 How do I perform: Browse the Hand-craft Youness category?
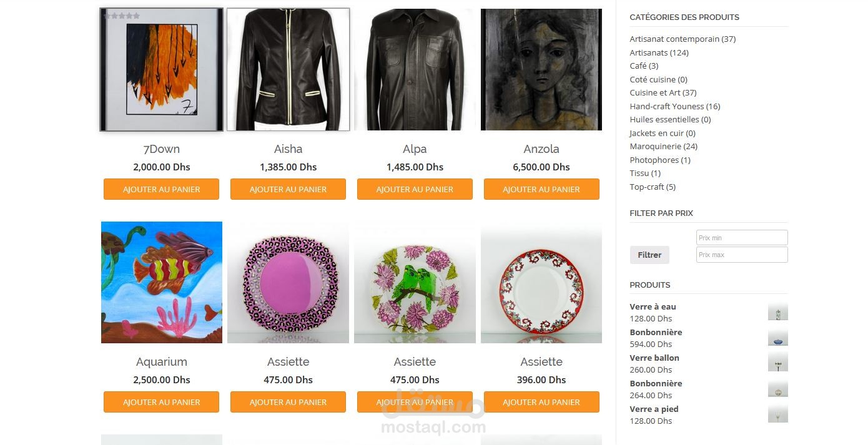coord(674,106)
